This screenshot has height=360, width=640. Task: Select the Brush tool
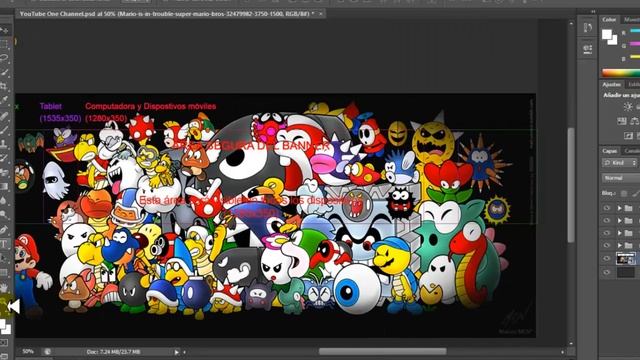(5, 130)
